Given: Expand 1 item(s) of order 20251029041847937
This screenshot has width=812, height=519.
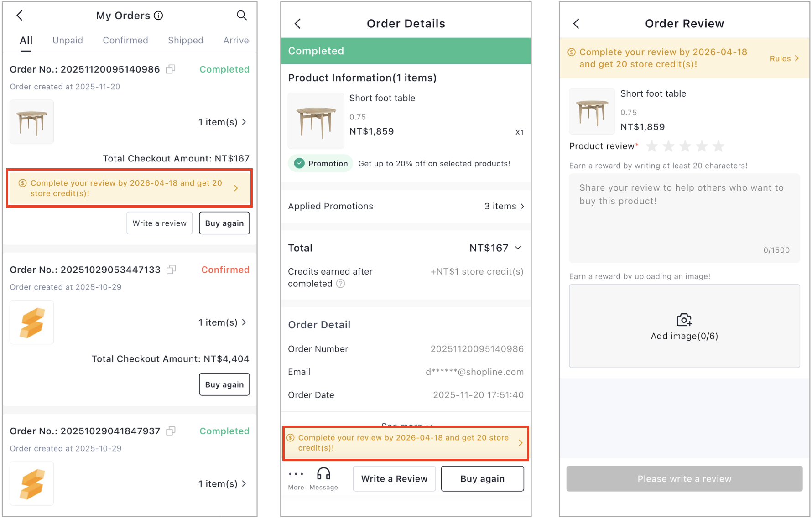Looking at the screenshot, I should pyautogui.click(x=222, y=484).
